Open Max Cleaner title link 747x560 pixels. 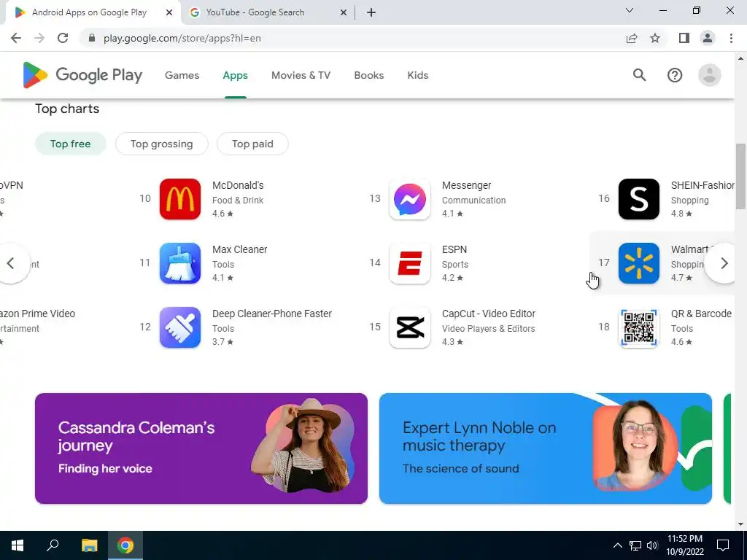239,249
